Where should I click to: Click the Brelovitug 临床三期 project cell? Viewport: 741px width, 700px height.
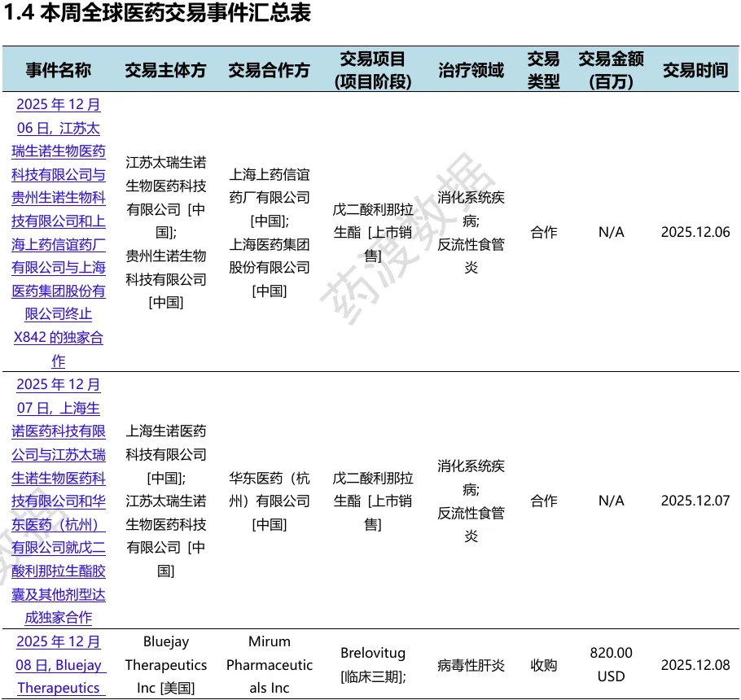click(373, 664)
